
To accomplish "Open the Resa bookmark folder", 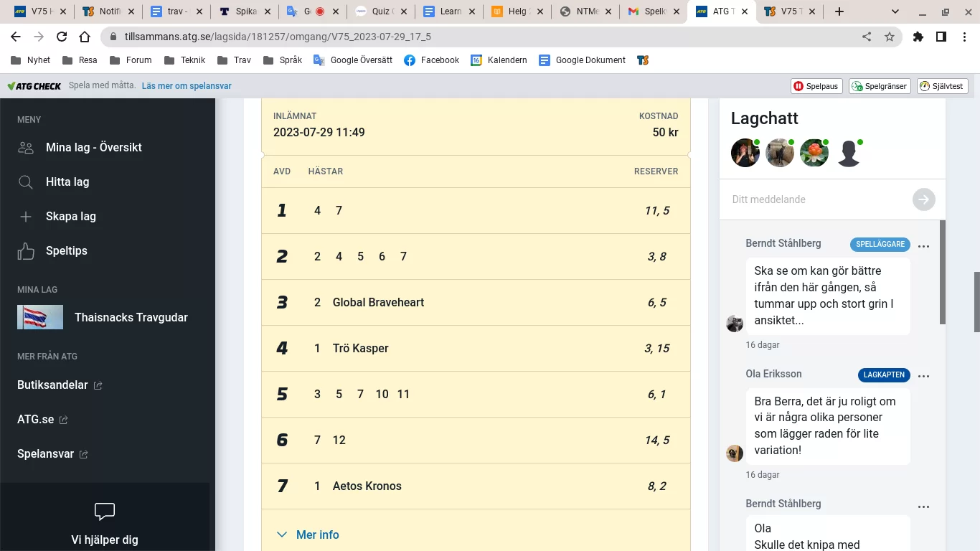I will [x=80, y=60].
